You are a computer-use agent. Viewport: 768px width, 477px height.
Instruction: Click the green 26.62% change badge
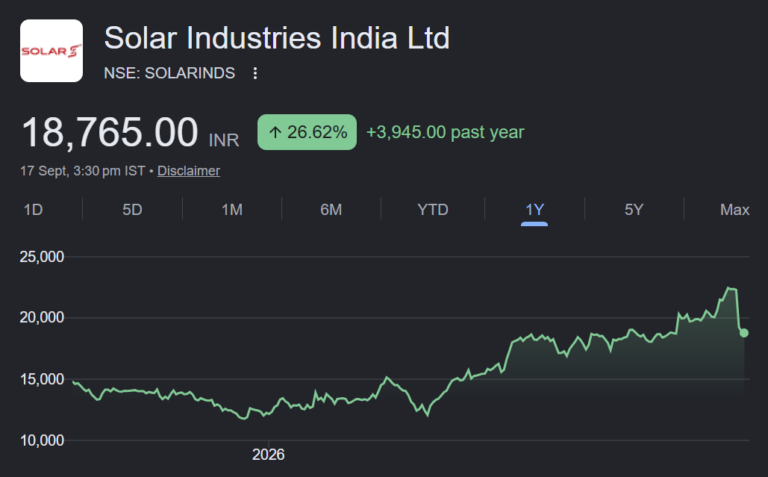pos(307,132)
